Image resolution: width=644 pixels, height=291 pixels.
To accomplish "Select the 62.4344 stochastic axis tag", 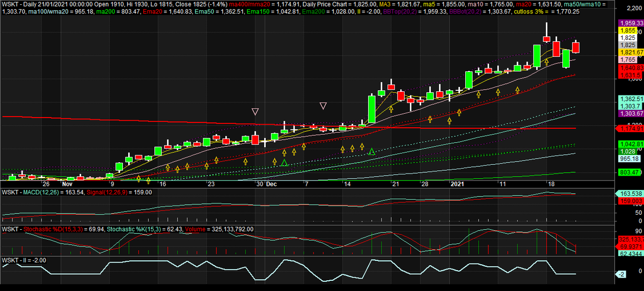I will pyautogui.click(x=631, y=253).
